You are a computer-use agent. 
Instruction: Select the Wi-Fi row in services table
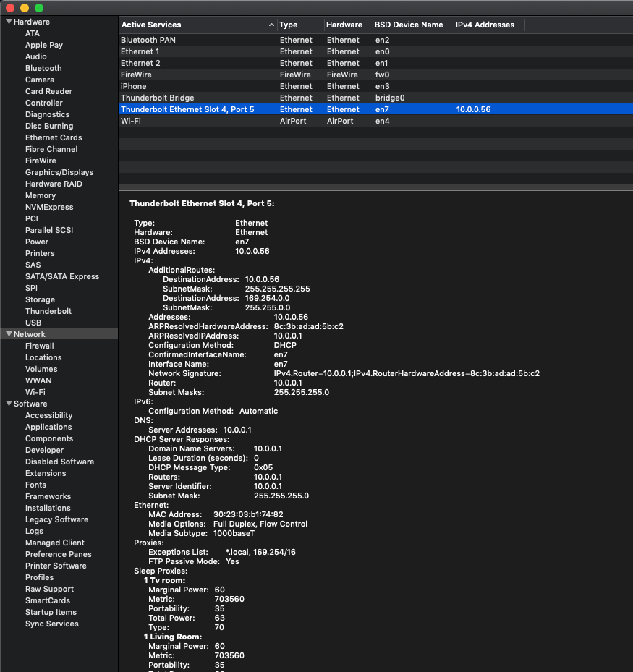tap(132, 121)
